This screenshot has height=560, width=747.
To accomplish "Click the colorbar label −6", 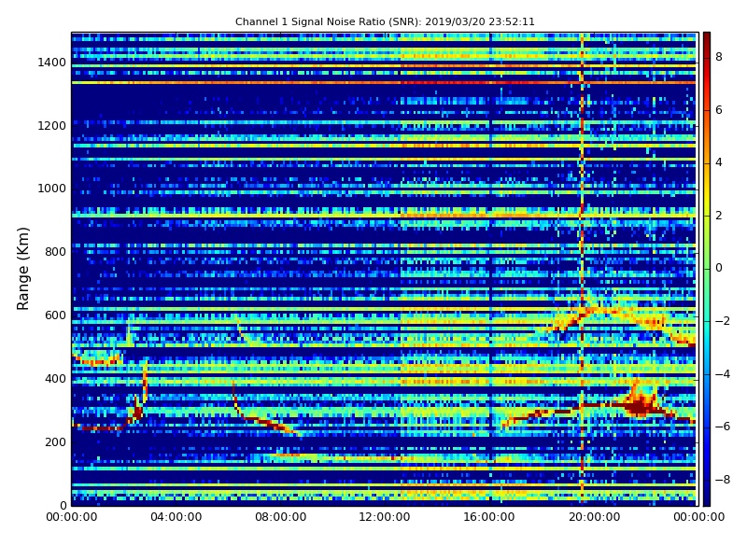I will [x=723, y=427].
